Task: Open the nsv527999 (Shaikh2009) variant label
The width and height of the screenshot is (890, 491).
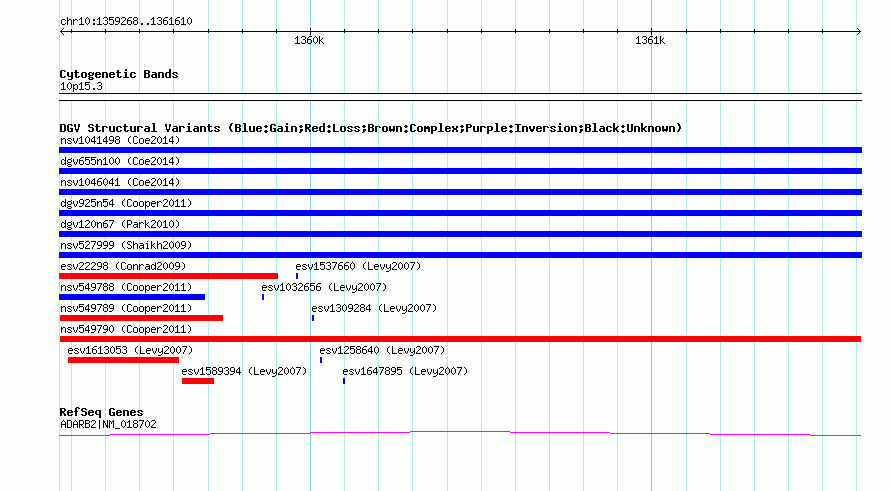Action: [x=126, y=245]
